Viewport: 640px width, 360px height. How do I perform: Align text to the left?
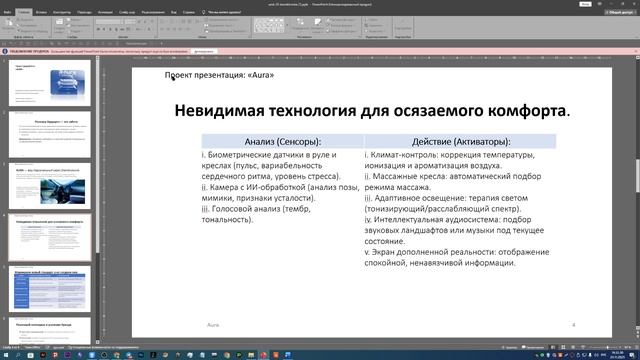163,29
